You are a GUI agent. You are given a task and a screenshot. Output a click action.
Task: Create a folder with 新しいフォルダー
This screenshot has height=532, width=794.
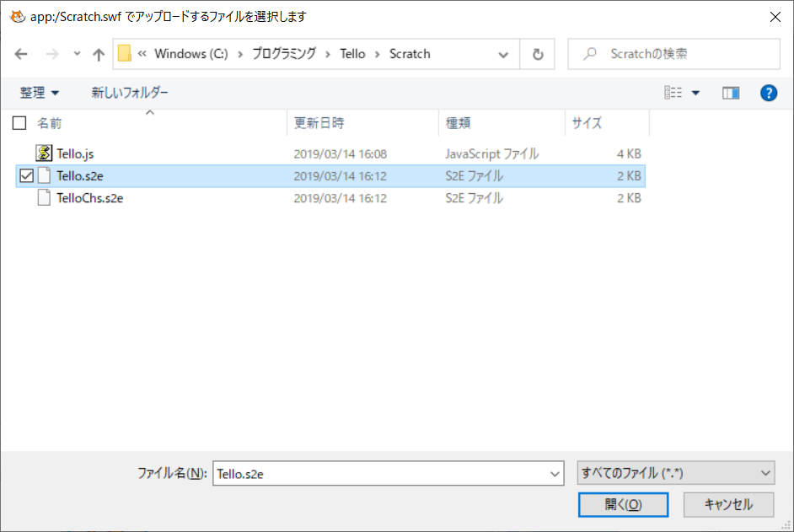pos(130,92)
